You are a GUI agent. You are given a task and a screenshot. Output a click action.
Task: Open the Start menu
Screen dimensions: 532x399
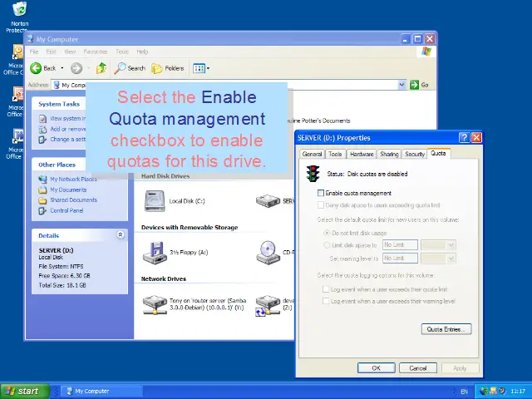pos(25,392)
